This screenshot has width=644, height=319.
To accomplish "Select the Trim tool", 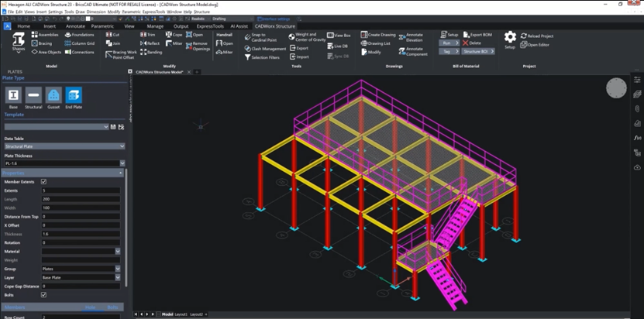I will coord(148,35).
